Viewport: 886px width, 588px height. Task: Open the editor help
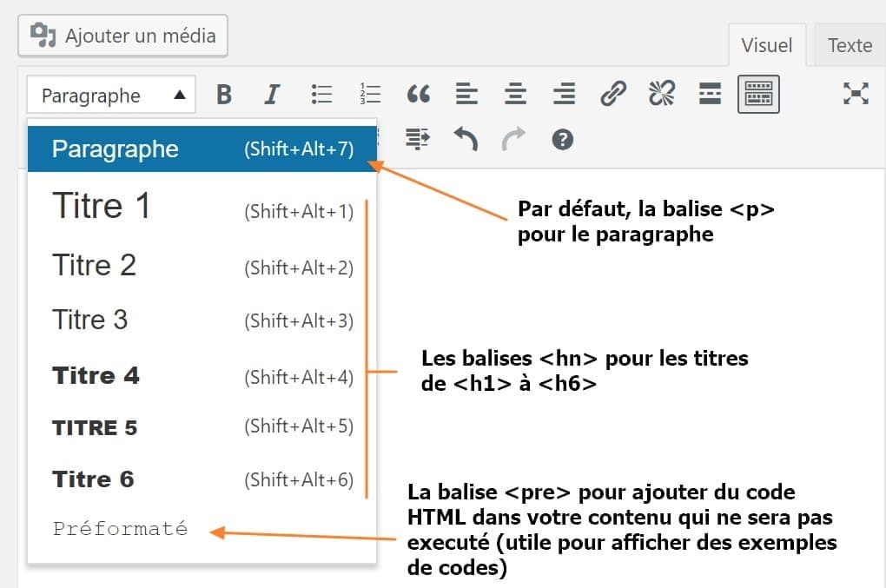(x=561, y=137)
